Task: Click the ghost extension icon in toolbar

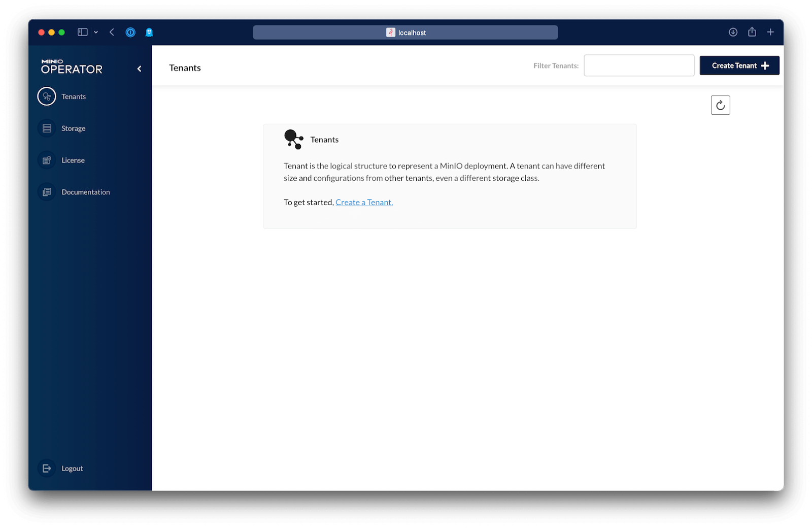Action: coord(149,32)
